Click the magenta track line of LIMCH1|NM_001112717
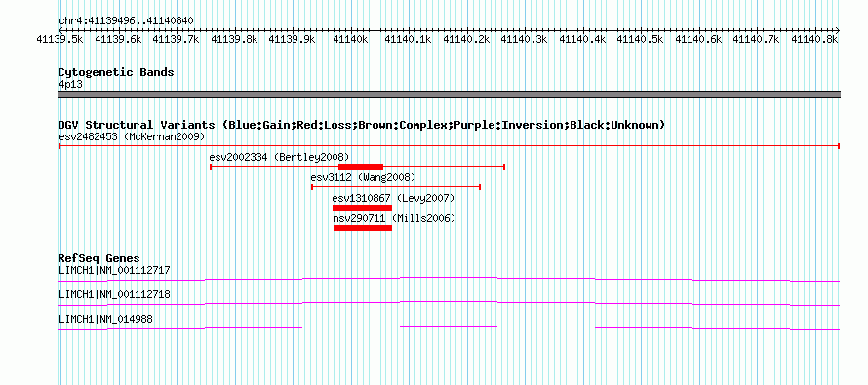868x385 pixels. pyautogui.click(x=449, y=280)
